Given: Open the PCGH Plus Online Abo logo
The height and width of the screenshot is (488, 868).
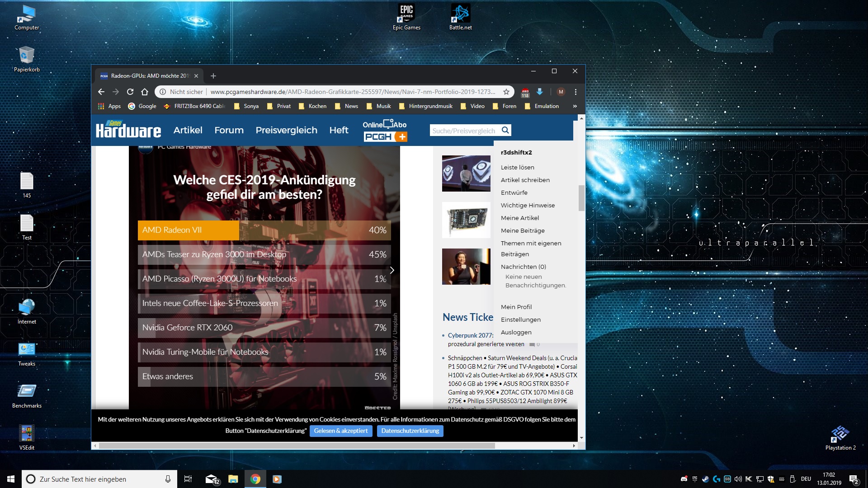Looking at the screenshot, I should [385, 131].
